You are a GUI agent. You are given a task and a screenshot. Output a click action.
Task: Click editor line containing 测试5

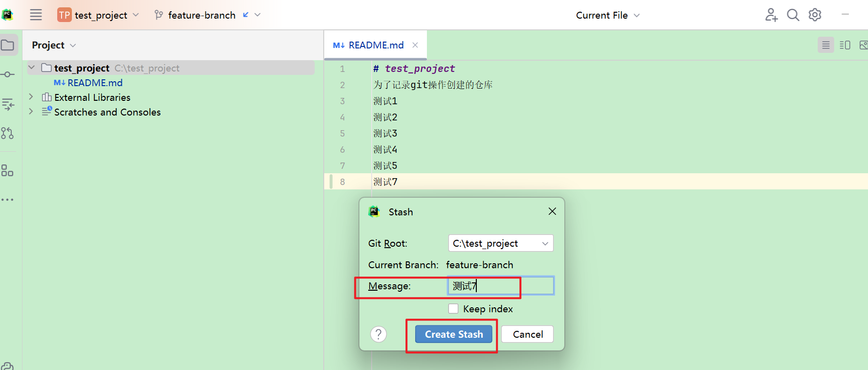point(385,165)
